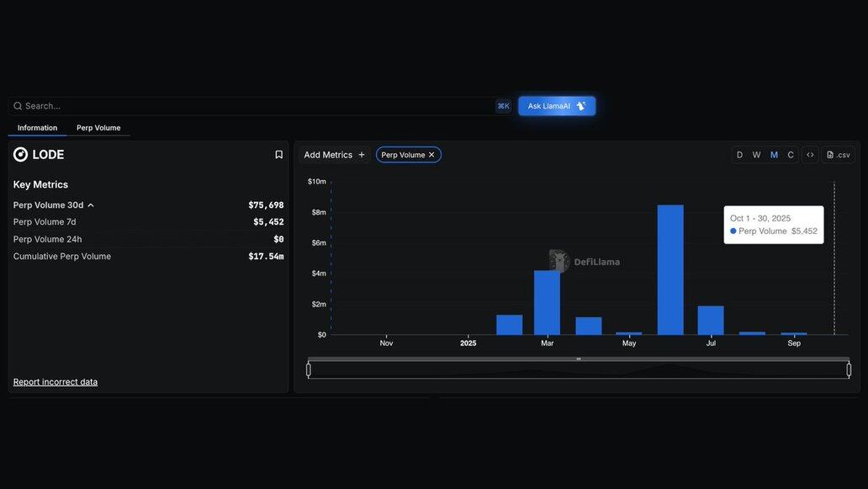Click the DefiLlama watermark logo
The height and width of the screenshot is (489, 868).
560,261
